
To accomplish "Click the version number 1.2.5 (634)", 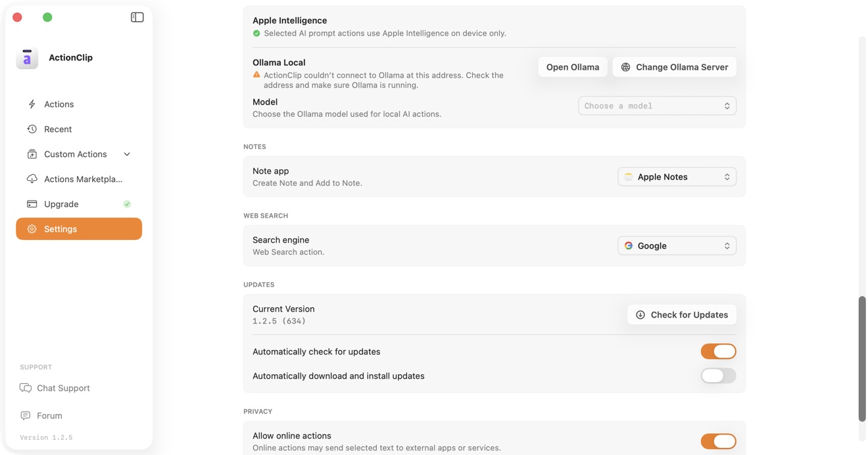I will point(279,321).
